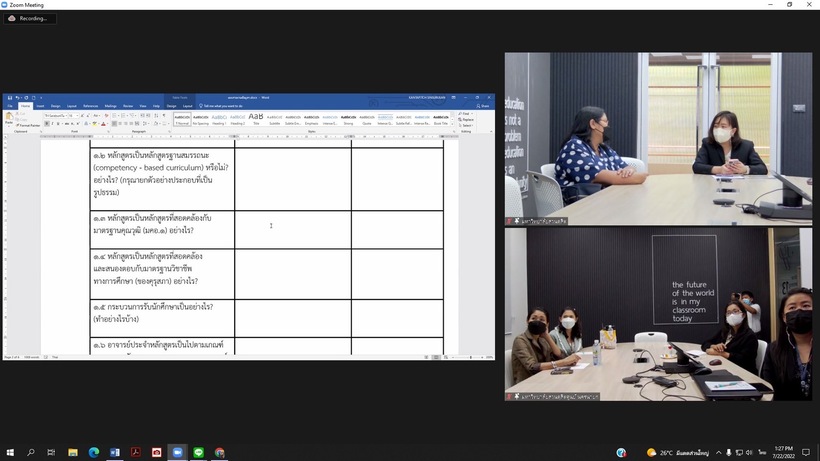Click the Word zoom slider in status bar
The height and width of the screenshot is (461, 820).
[x=470, y=357]
